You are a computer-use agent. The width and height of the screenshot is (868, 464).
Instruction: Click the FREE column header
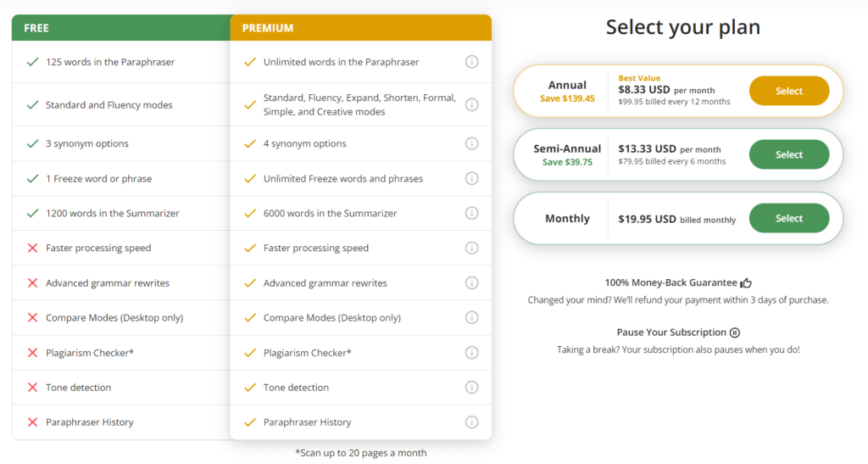pyautogui.click(x=121, y=28)
